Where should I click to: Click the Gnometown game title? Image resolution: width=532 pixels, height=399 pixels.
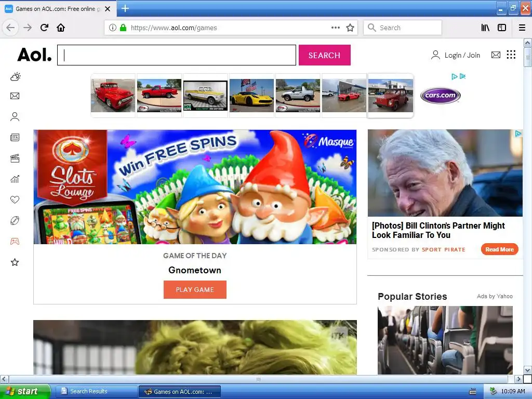pos(195,270)
